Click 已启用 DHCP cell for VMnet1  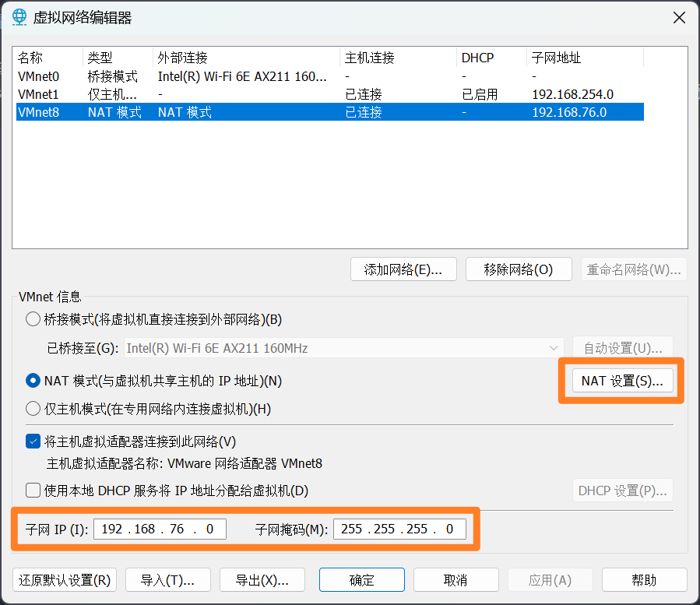tap(480, 94)
